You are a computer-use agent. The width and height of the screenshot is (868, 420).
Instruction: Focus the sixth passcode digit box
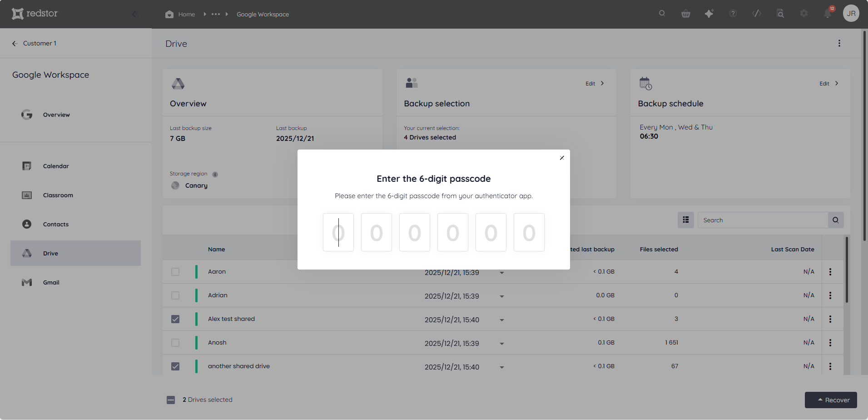click(x=529, y=232)
